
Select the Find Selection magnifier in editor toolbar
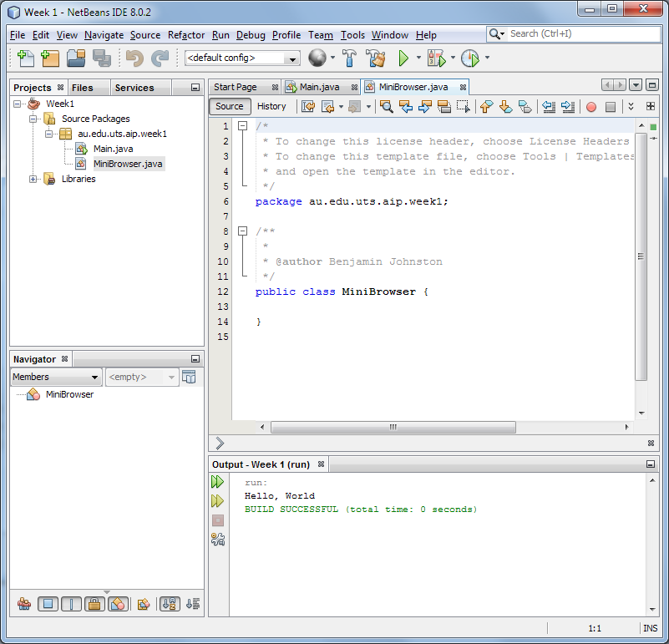click(386, 107)
